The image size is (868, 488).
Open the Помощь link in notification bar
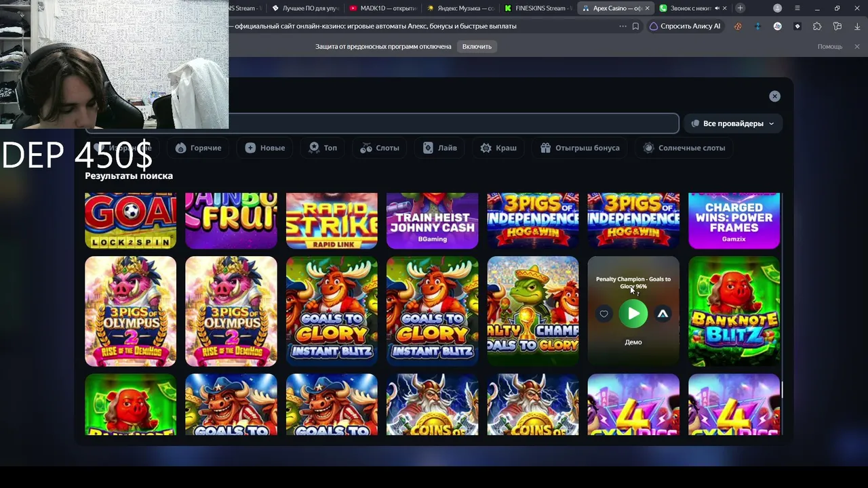point(830,46)
